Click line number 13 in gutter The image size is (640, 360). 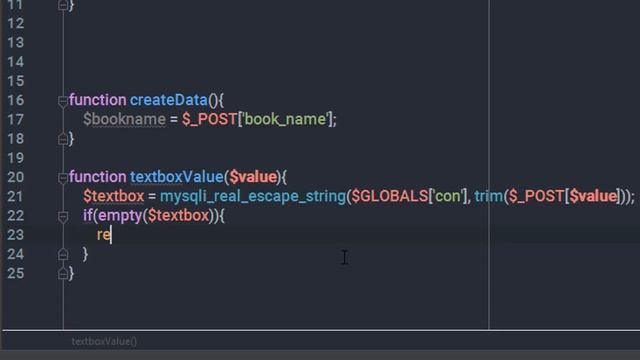[x=16, y=42]
